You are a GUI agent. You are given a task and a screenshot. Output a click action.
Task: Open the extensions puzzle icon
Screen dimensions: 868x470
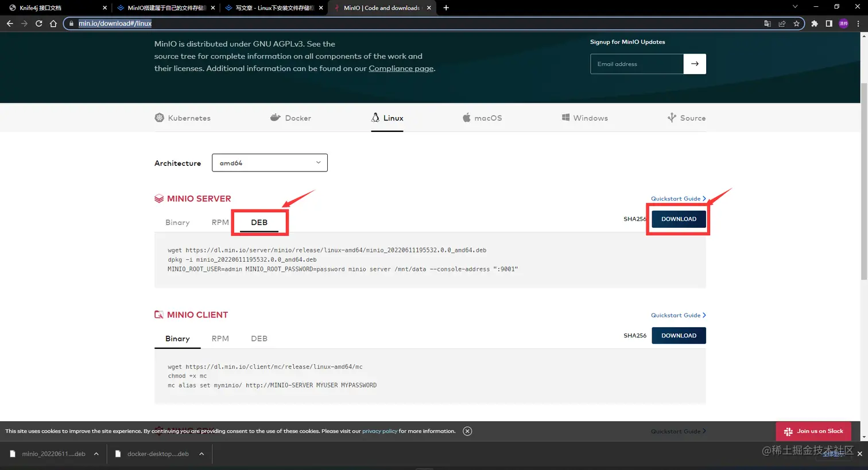814,24
